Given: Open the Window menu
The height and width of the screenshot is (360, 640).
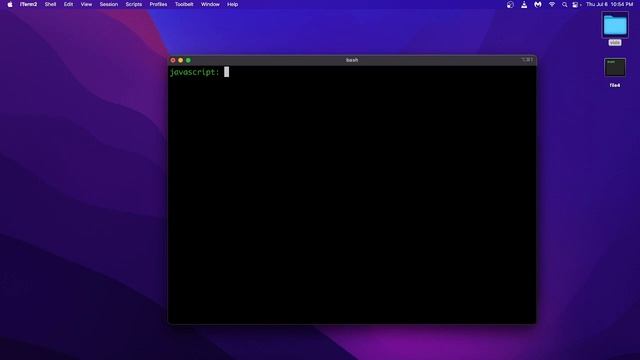Looking at the screenshot, I should click(x=210, y=4).
